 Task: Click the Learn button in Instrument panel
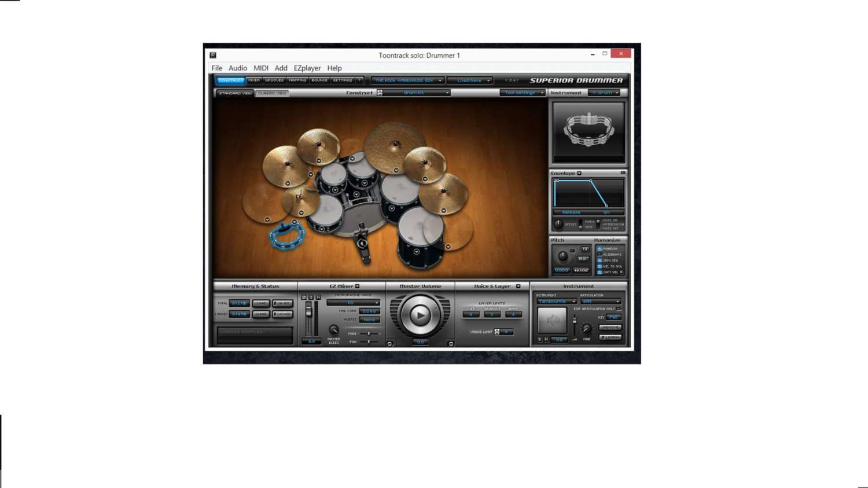tap(610, 337)
